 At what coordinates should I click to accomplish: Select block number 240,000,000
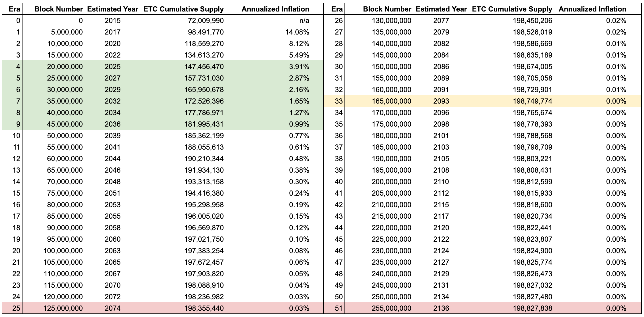[x=392, y=274]
